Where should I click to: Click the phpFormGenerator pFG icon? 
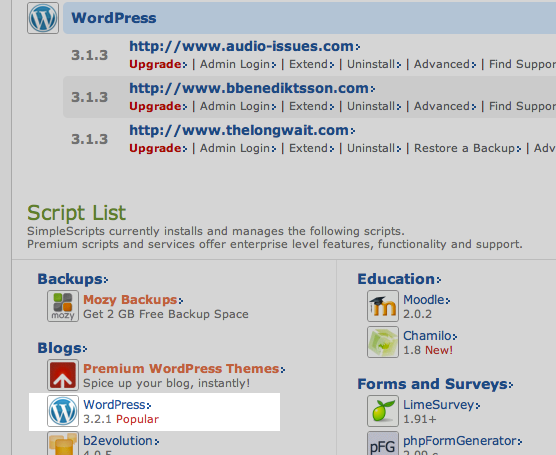(383, 443)
